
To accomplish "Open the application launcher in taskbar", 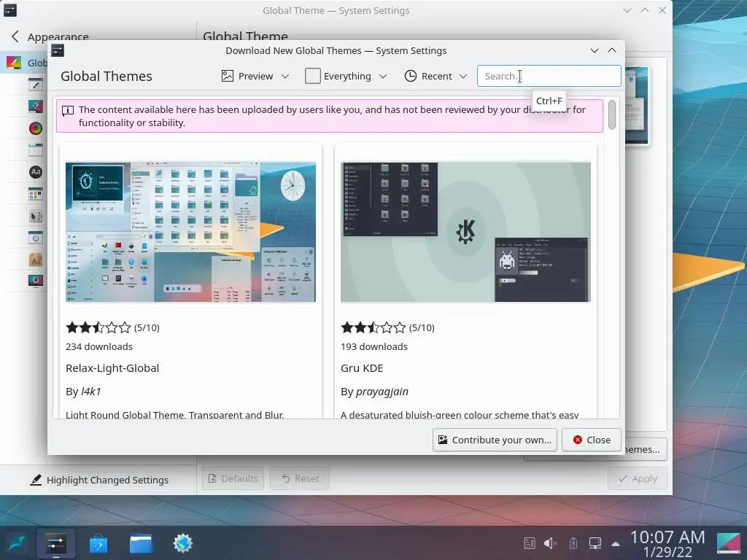I will tap(16, 543).
